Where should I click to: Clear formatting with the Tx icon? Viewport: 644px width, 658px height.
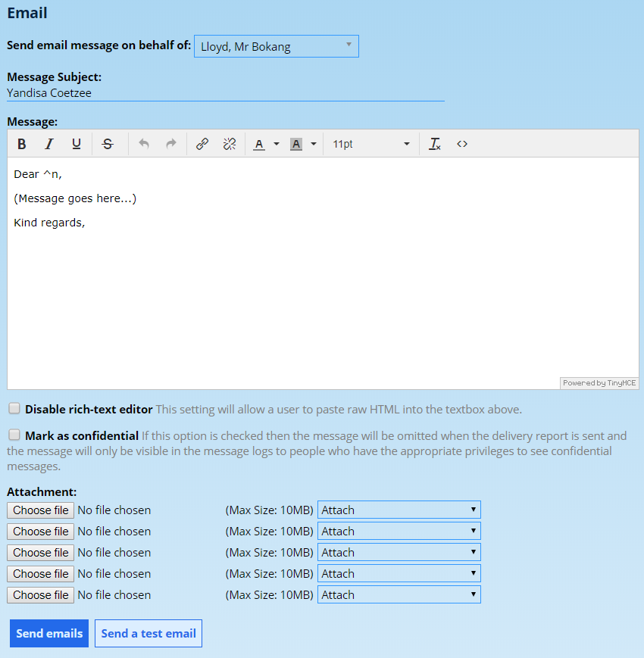click(x=435, y=144)
